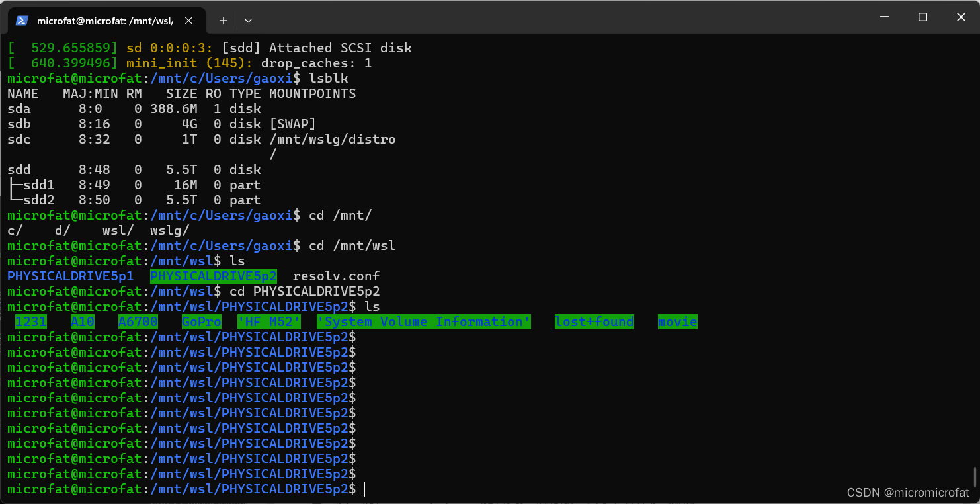Image resolution: width=980 pixels, height=504 pixels.
Task: Click the movie folder entry
Action: pyautogui.click(x=677, y=321)
